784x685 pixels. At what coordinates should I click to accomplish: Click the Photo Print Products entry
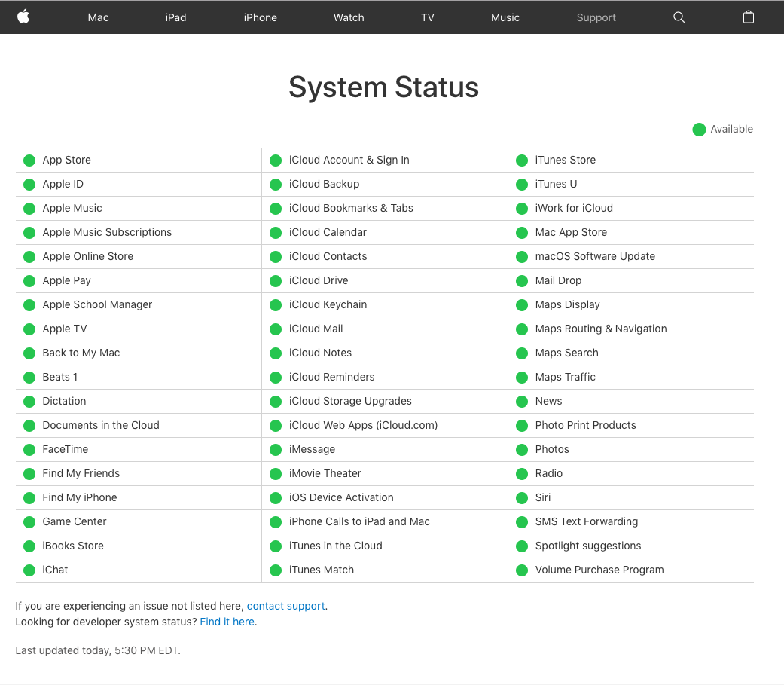[585, 425]
